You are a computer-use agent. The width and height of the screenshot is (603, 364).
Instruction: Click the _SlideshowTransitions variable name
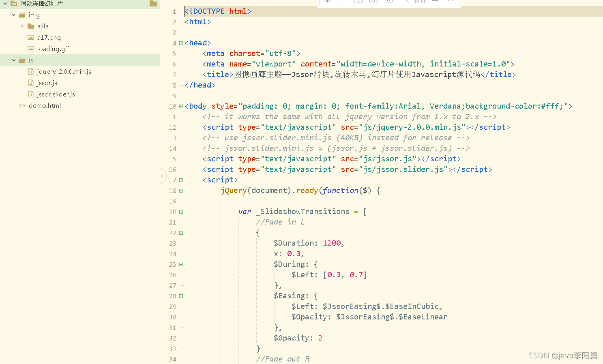[303, 212]
